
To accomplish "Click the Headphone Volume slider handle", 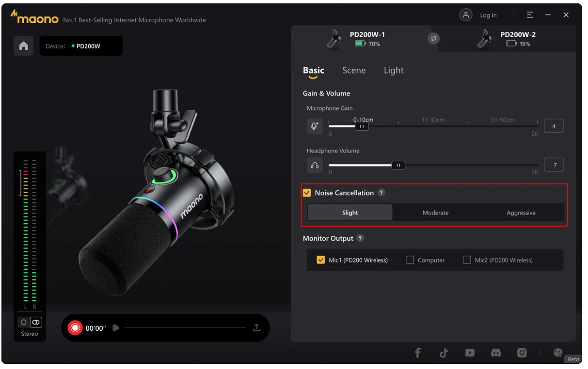I will coord(398,165).
